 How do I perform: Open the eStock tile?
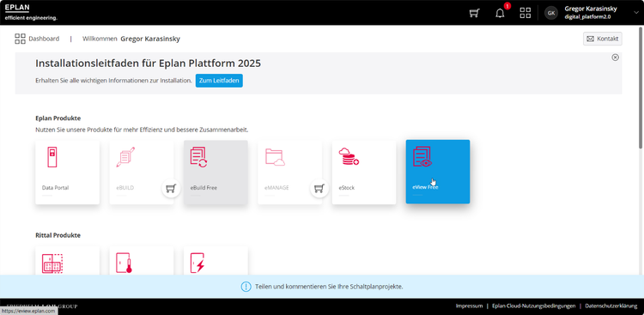point(364,172)
